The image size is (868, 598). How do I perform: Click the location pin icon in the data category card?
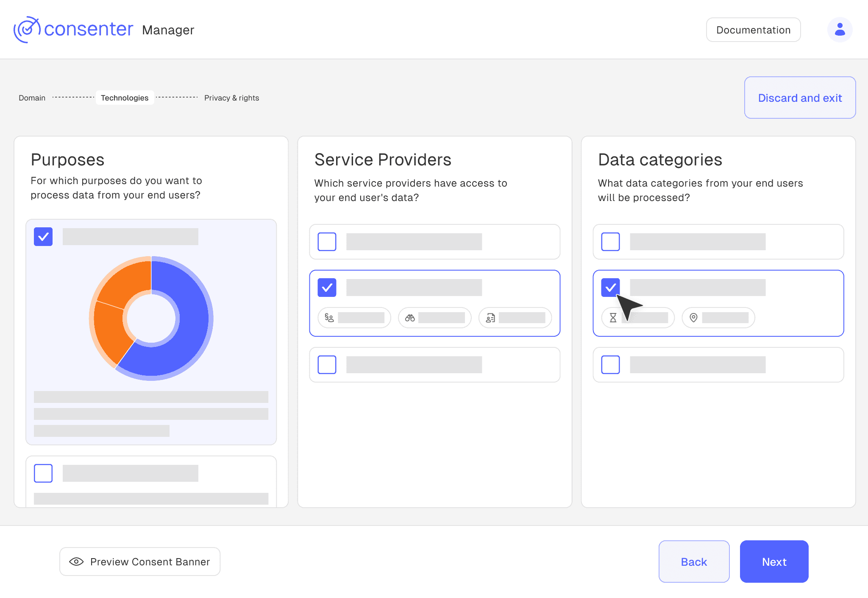(x=694, y=318)
